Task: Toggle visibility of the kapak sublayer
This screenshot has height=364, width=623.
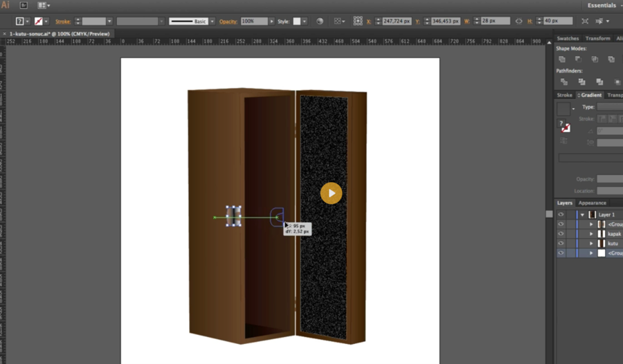Action: (x=561, y=234)
